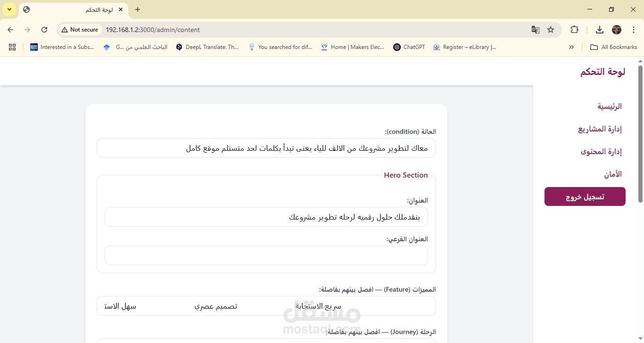
Task: Open the downloads icon in toolbar
Action: 600,30
